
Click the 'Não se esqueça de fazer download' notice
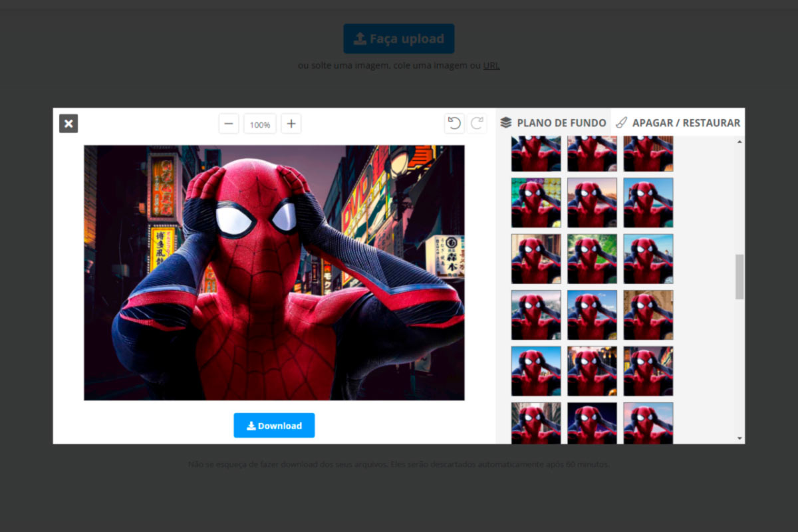(399, 464)
